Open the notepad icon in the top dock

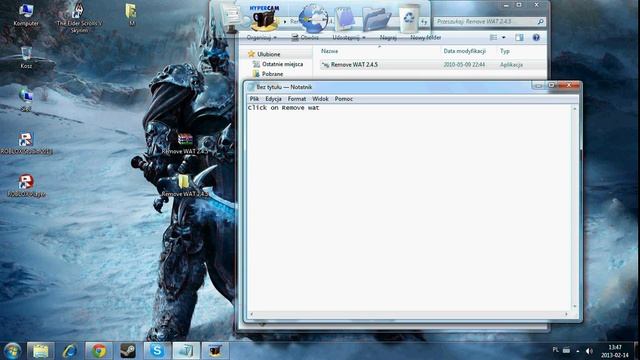click(x=345, y=18)
